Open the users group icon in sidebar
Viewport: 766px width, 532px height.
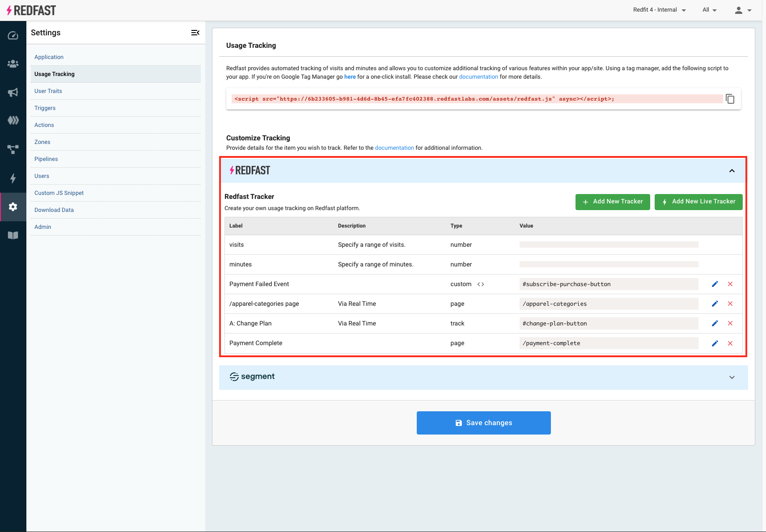pos(13,64)
